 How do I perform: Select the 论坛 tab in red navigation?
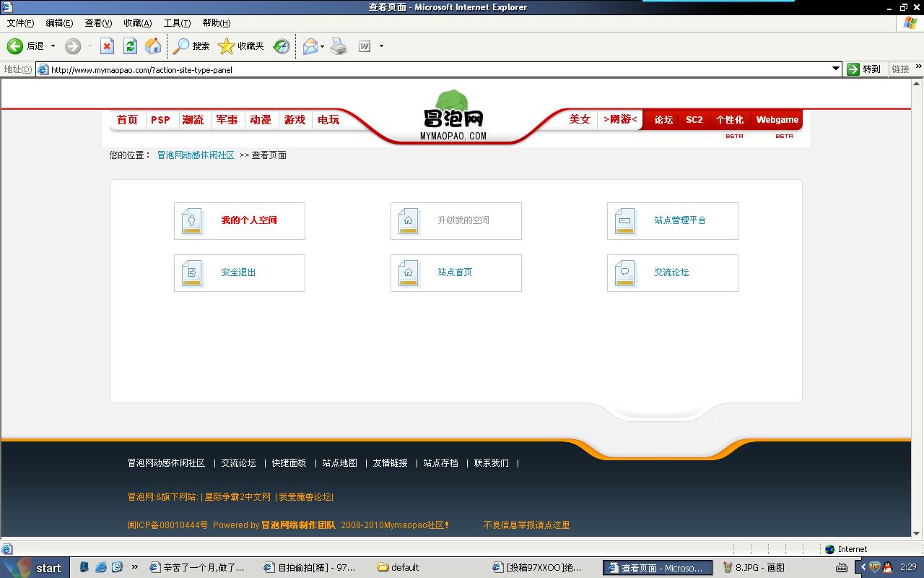pos(663,120)
